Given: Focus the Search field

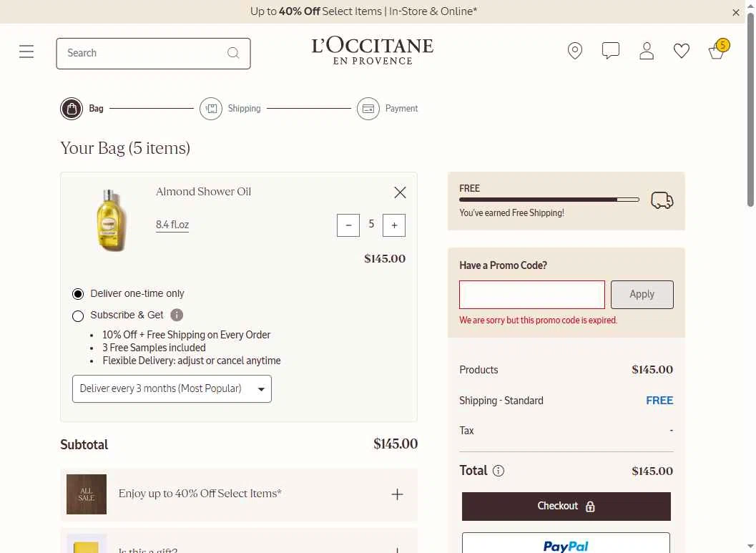Looking at the screenshot, I should pyautogui.click(x=153, y=54).
